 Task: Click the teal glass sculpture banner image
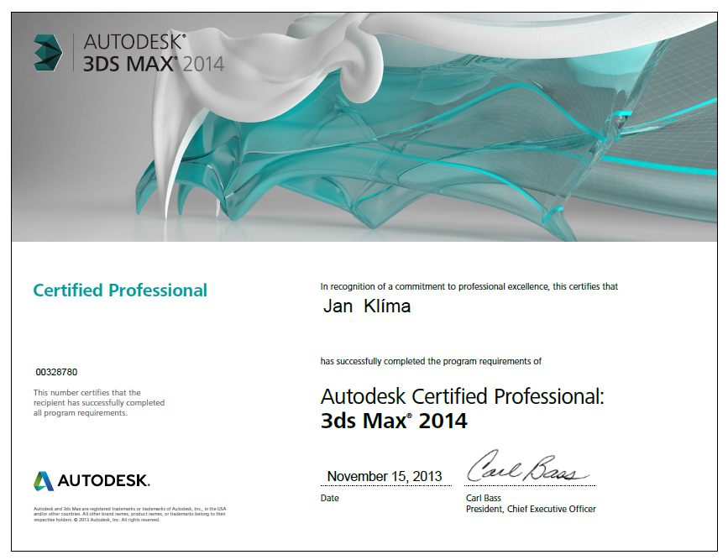pyautogui.click(x=364, y=127)
